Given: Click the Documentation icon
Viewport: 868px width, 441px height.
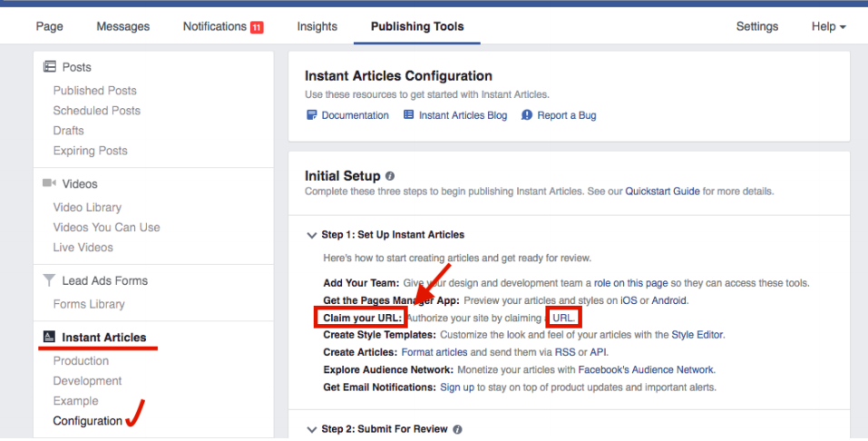Looking at the screenshot, I should (x=312, y=114).
